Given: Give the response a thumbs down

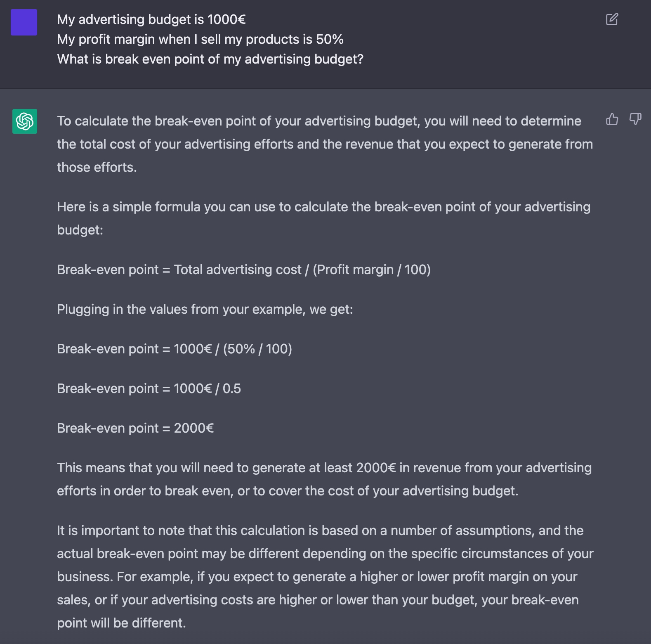Looking at the screenshot, I should click(635, 119).
